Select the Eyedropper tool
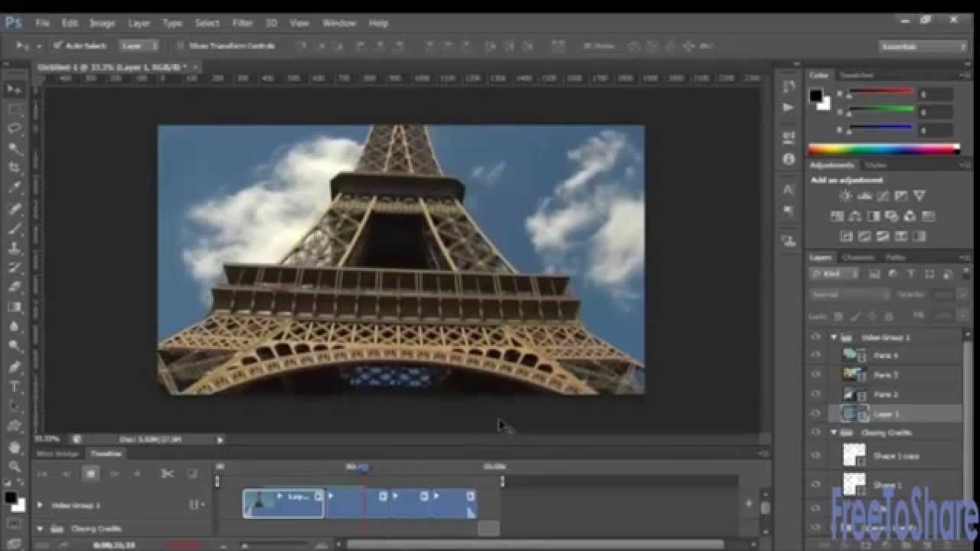 (x=15, y=188)
